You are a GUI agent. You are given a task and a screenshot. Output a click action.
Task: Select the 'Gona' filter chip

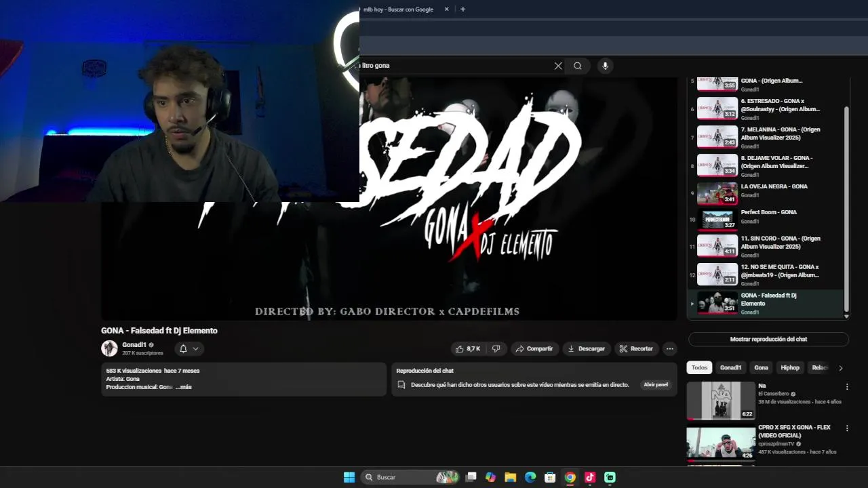762,367
